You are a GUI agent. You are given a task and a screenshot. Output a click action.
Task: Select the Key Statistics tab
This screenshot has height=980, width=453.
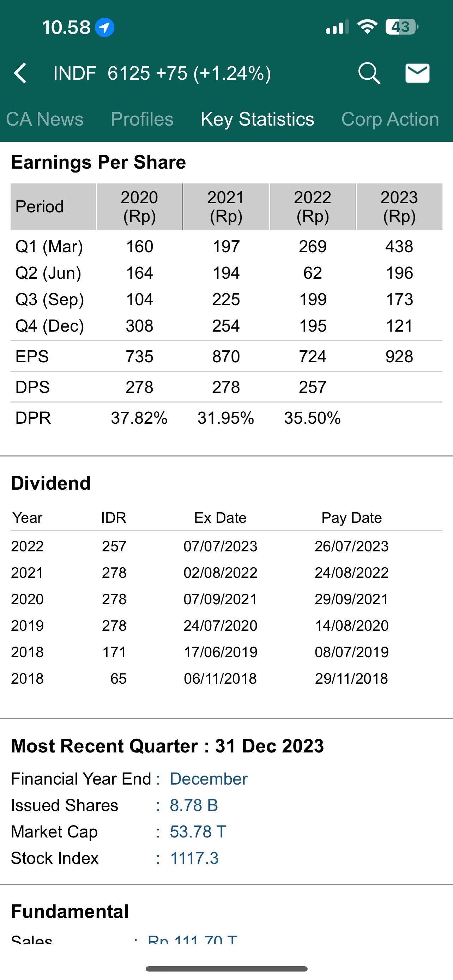tap(257, 119)
